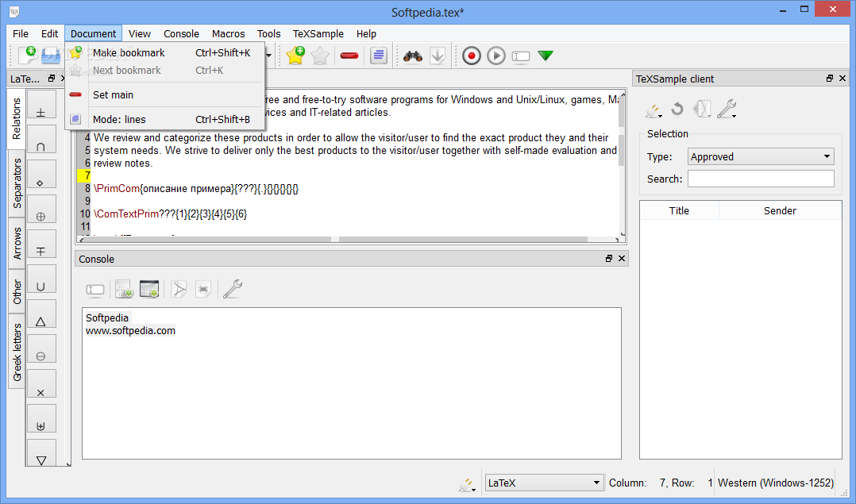Open the TeXSample plug connection dropdown

653,110
